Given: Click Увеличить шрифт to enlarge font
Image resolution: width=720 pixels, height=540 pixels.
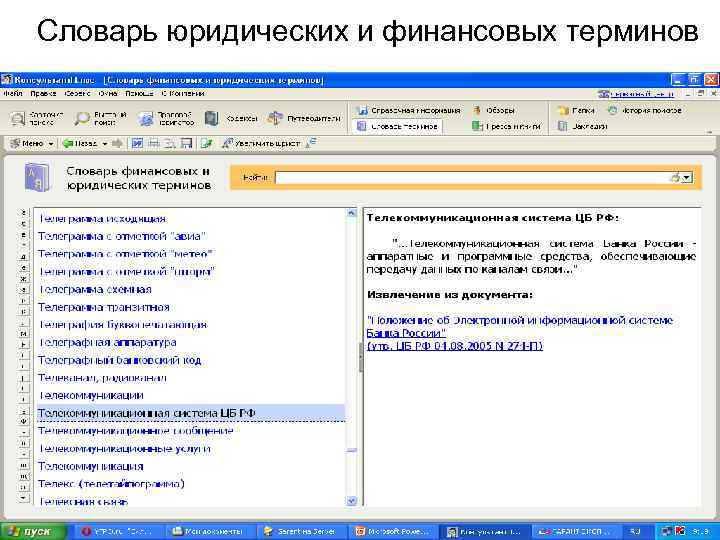Looking at the screenshot, I should click(x=260, y=144).
